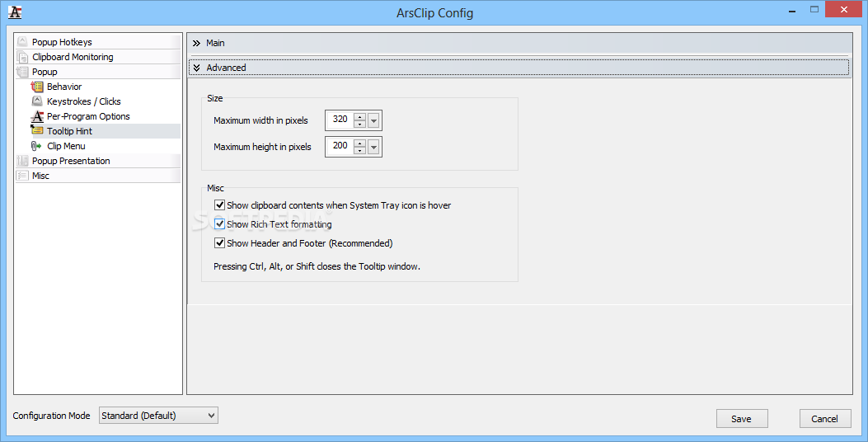Screen dimensions: 868x442
Task: Click the Popup category icon
Action: [x=22, y=72]
